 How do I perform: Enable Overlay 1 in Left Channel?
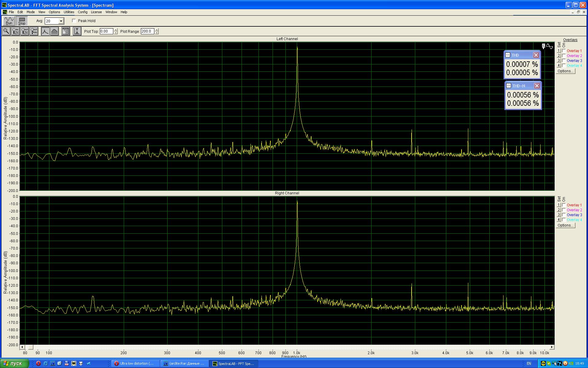tap(564, 51)
